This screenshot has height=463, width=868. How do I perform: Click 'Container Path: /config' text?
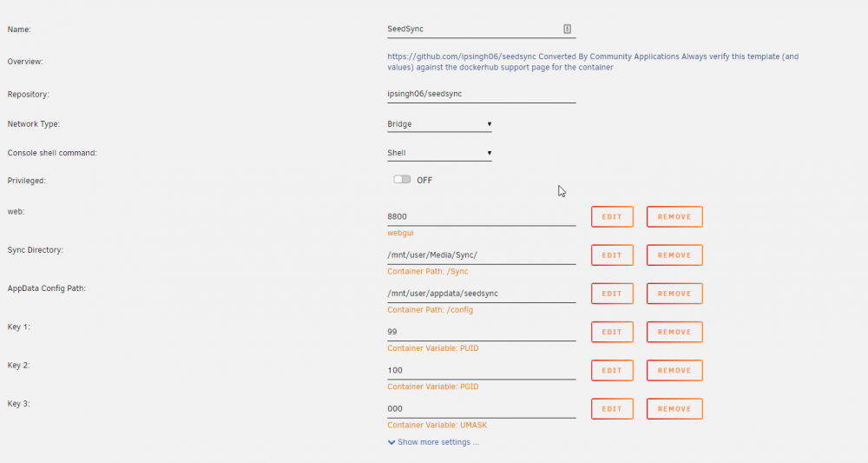(x=431, y=309)
